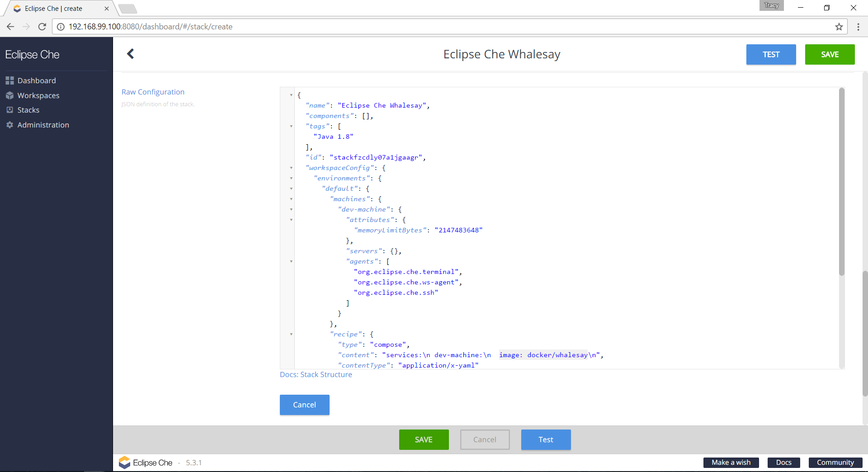The image size is (868, 472).
Task: Click the Test button in bottom bar
Action: click(546, 439)
